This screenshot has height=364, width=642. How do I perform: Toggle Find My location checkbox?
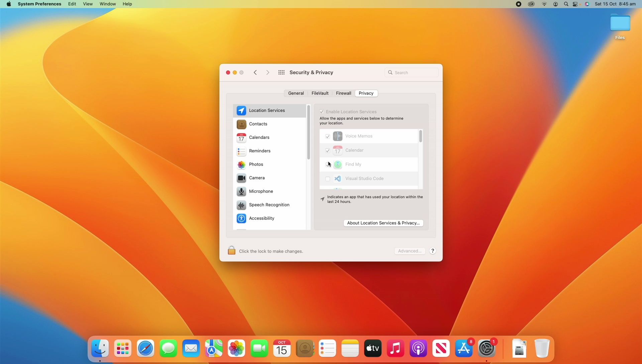click(x=328, y=165)
